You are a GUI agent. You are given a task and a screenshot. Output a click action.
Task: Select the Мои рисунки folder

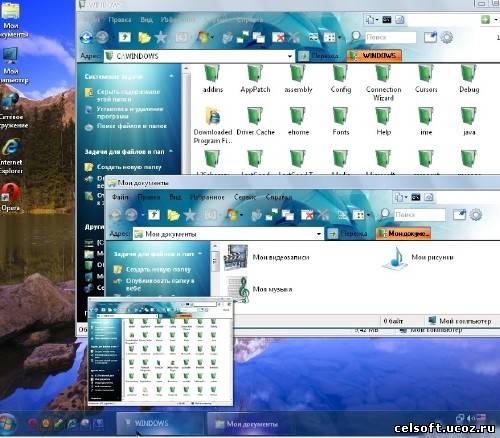tap(418, 257)
